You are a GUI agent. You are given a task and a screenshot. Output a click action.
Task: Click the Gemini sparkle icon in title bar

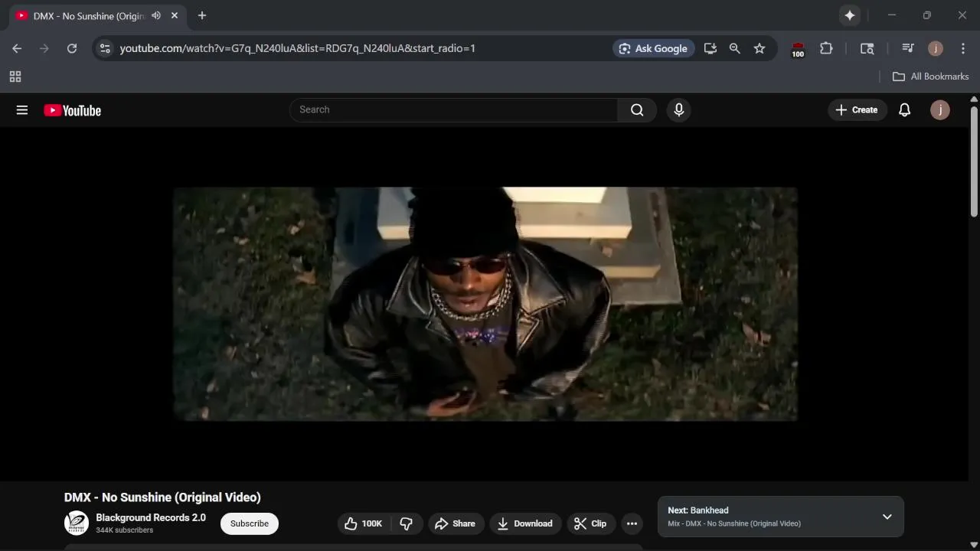coord(850,15)
